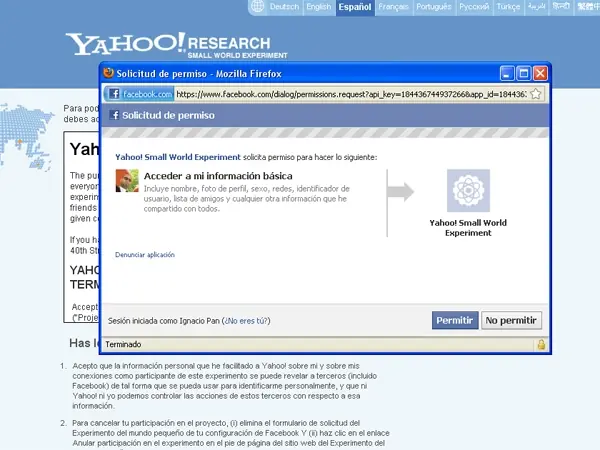Image resolution: width=600 pixels, height=450 pixels.
Task: Switch language to Arabic
Action: click(x=536, y=7)
